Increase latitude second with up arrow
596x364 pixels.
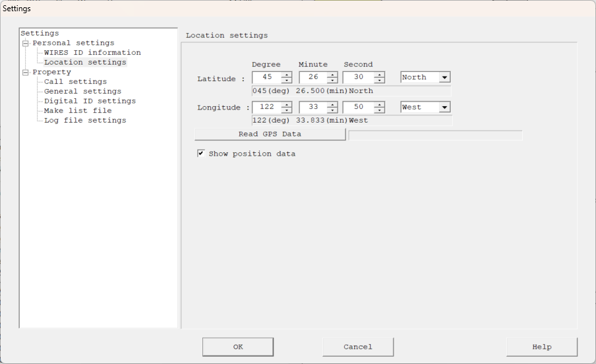379,75
